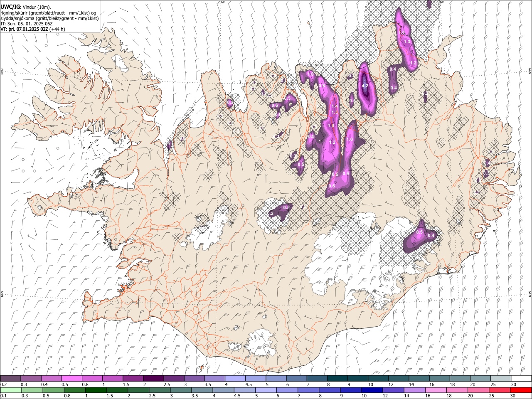The width and height of the screenshot is (532, 399).
Task: Click the Vindur (10m) header text
Action: (x=36, y=7)
